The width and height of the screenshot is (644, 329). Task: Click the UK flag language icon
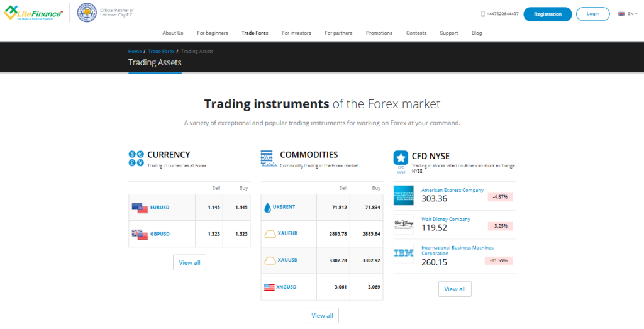621,14
